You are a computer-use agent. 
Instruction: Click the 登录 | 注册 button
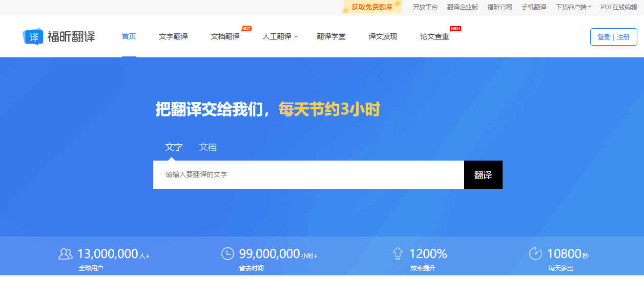(x=614, y=37)
